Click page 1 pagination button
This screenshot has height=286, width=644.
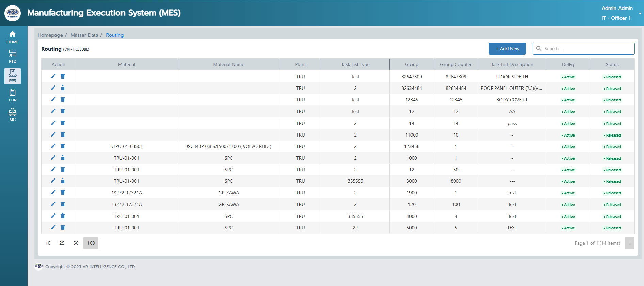(x=629, y=243)
